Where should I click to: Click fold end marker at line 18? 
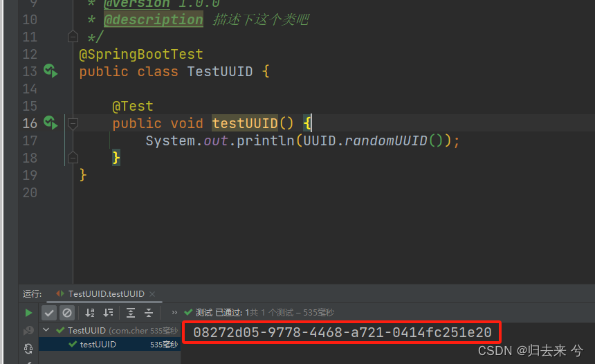point(73,158)
